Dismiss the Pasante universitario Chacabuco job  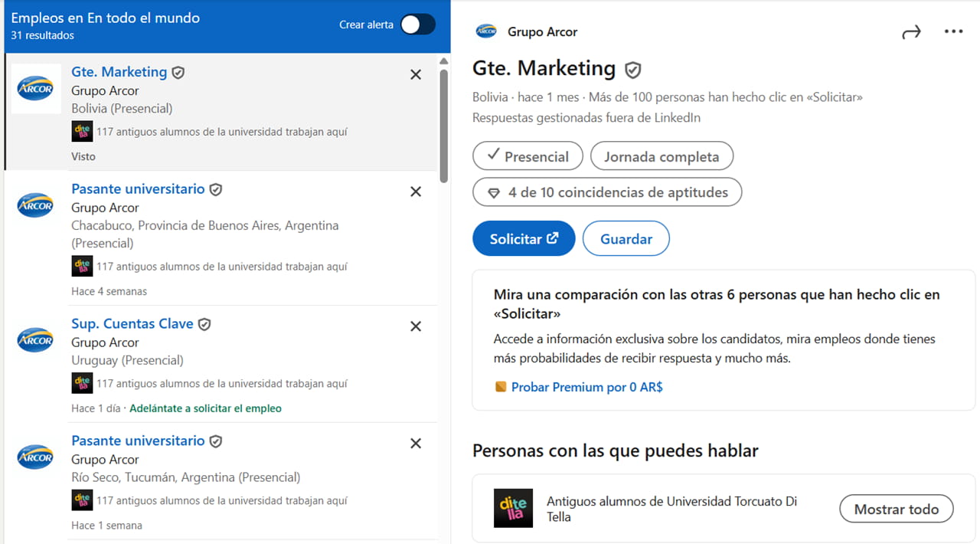415,192
